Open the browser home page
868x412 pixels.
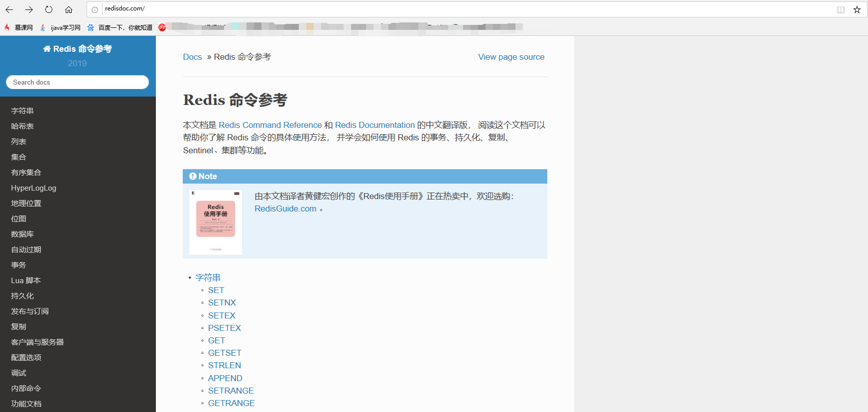point(69,9)
